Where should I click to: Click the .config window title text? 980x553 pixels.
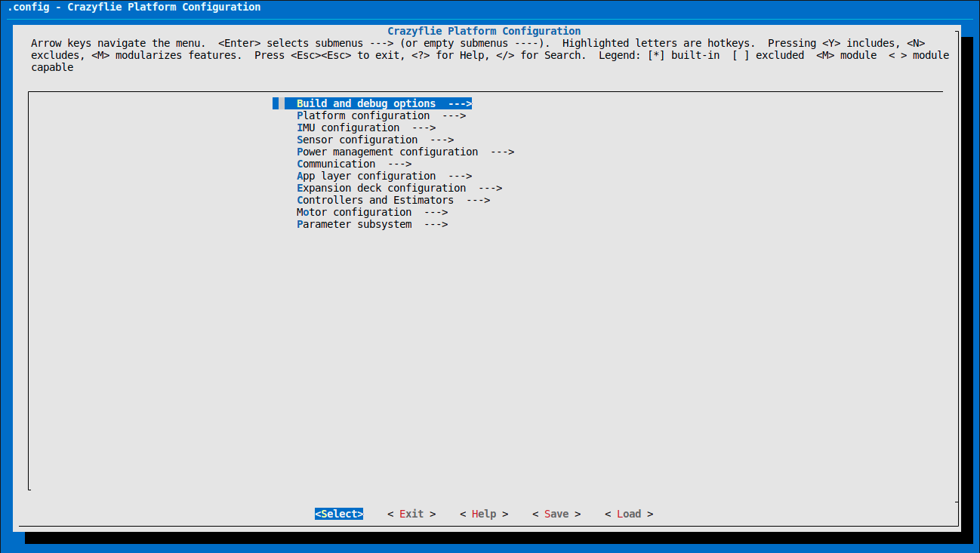[134, 7]
